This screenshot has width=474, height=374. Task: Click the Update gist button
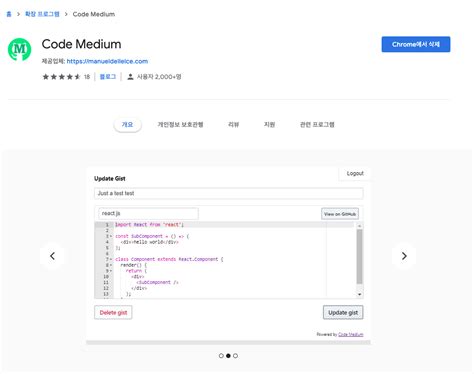(343, 313)
